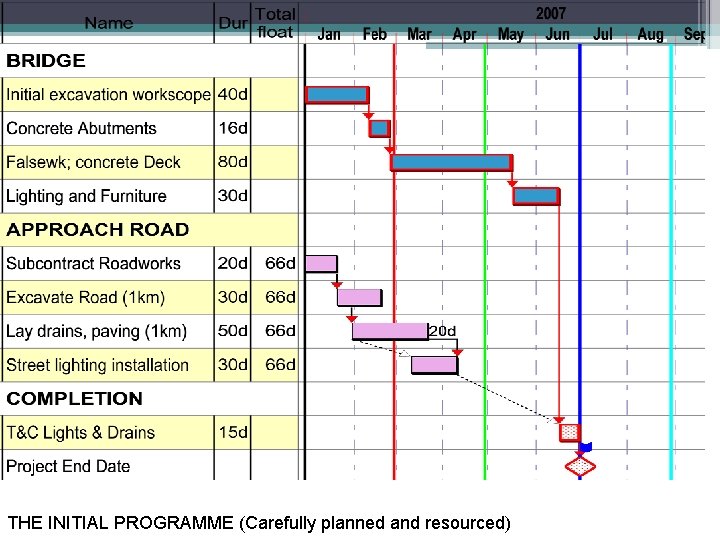Screen dimensions: 720x540
Task: Click the Apr month header
Action: click(464, 34)
